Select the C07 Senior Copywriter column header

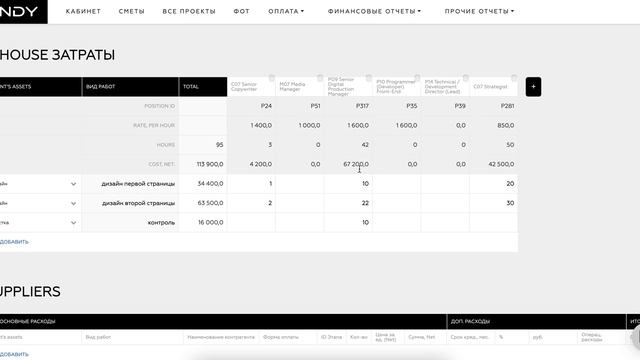(x=251, y=87)
